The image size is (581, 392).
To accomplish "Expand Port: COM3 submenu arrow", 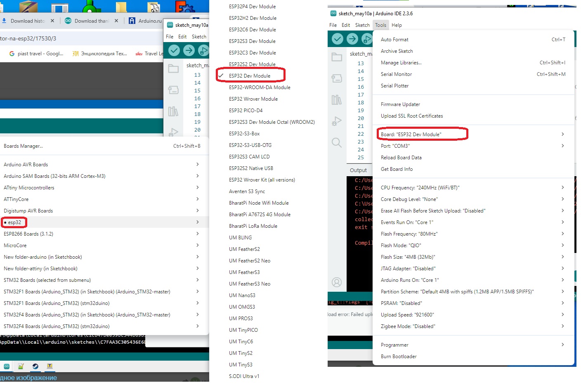I will pos(562,146).
